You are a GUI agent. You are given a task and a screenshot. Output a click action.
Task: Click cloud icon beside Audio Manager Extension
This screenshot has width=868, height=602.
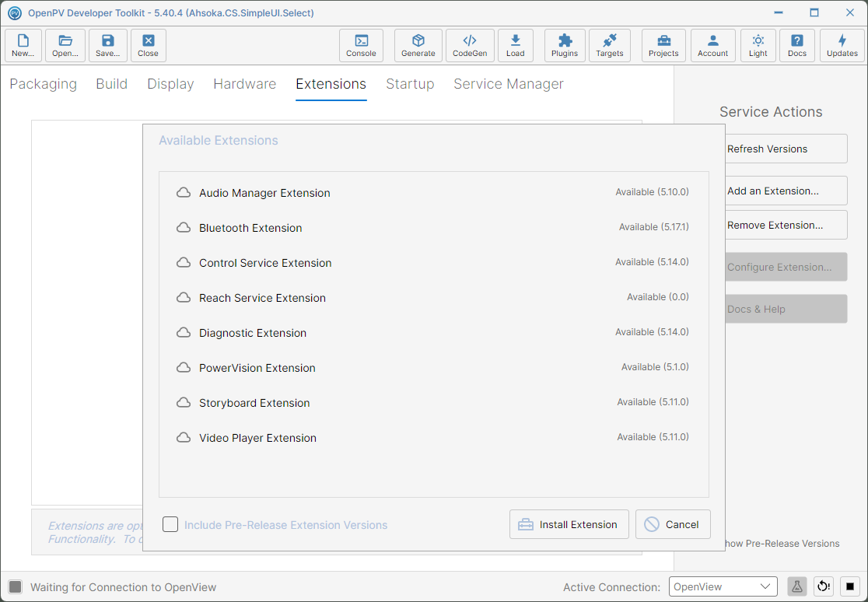(x=184, y=193)
